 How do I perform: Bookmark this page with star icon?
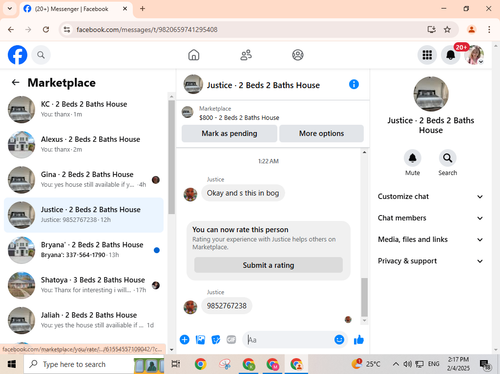coord(447,30)
